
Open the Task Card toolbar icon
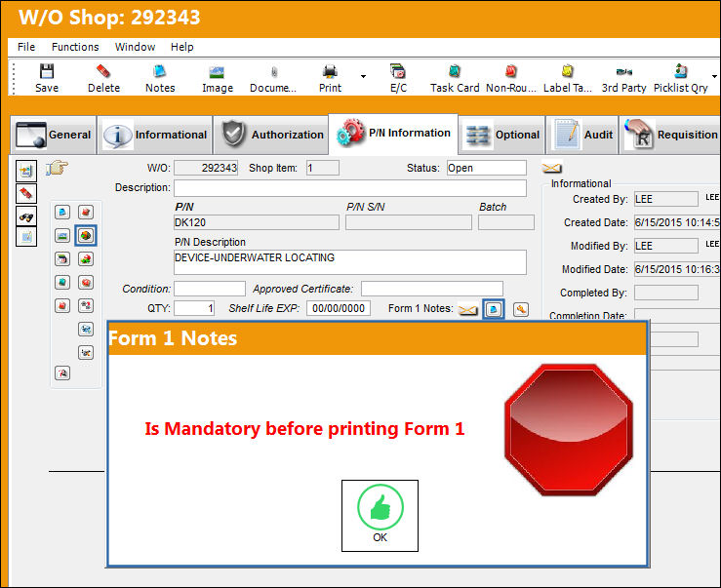tap(455, 72)
